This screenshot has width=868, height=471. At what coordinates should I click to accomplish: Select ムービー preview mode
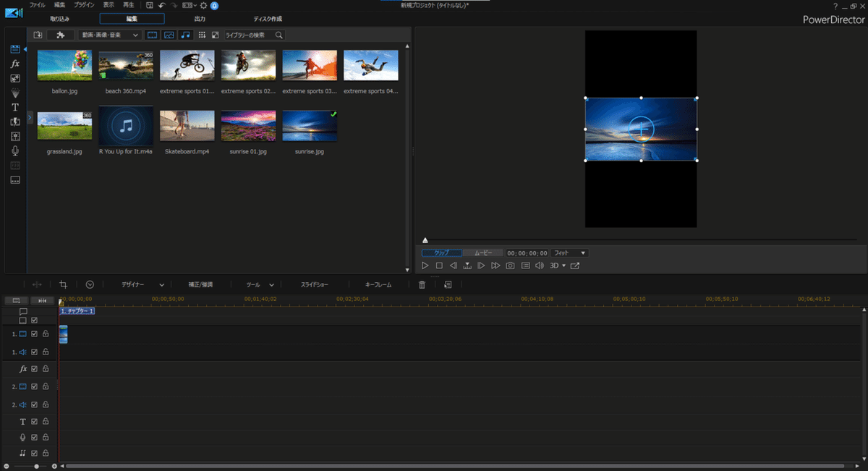coord(482,253)
